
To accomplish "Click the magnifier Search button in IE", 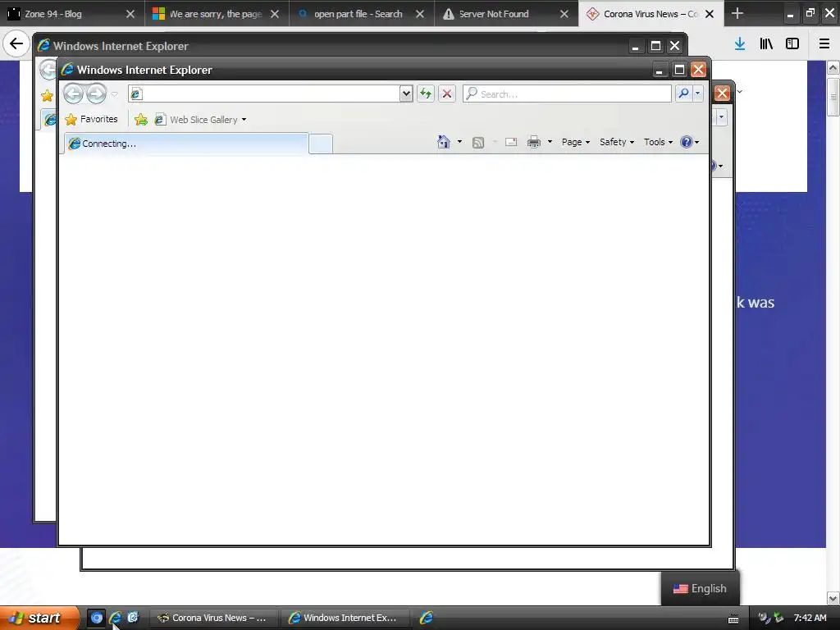I will (x=683, y=94).
